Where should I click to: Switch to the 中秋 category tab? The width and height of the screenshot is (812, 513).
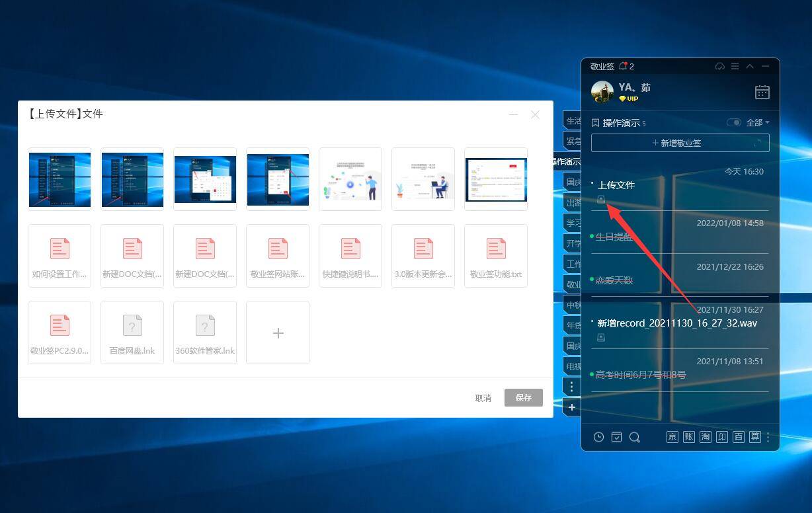tap(573, 305)
